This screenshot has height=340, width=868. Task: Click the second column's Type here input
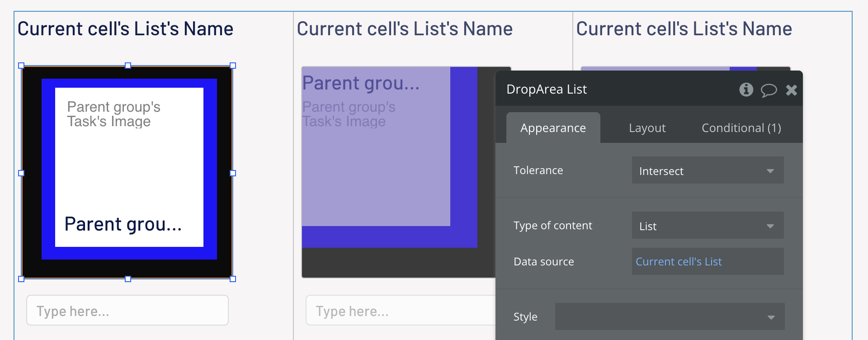(400, 311)
